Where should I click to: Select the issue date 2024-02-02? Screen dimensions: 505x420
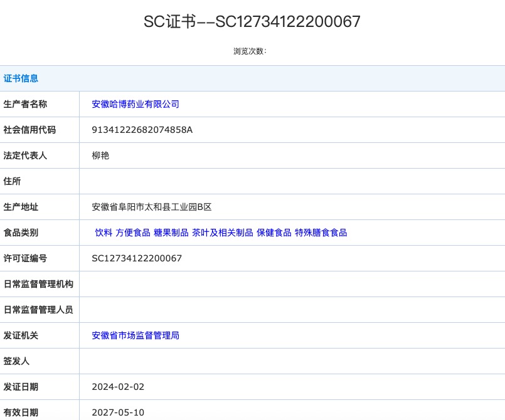118,387
